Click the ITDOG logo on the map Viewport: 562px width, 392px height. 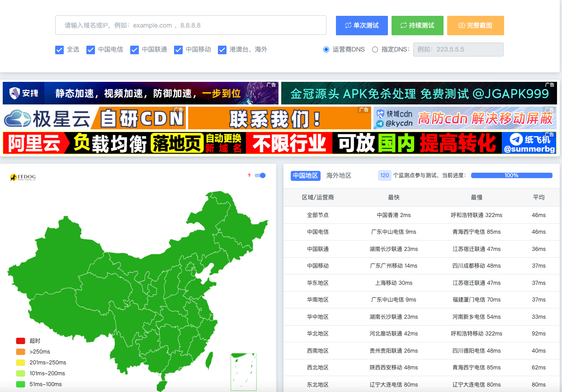coord(23,177)
